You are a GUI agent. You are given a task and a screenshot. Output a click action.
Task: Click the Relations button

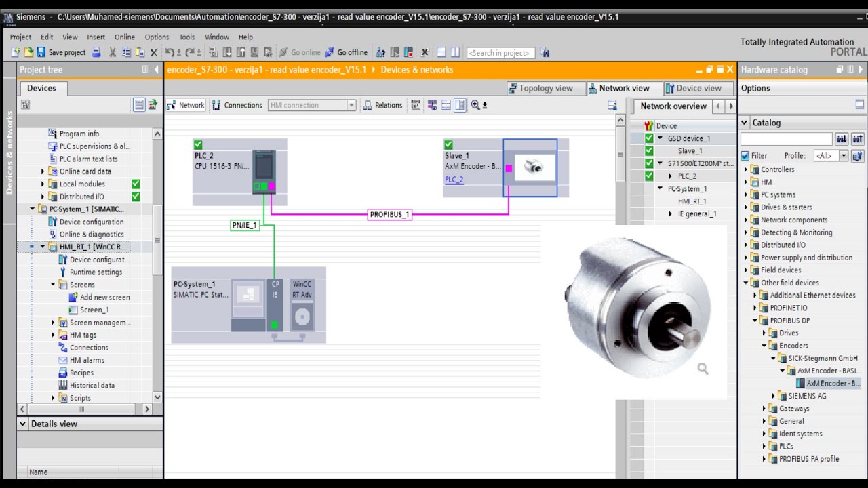[383, 105]
